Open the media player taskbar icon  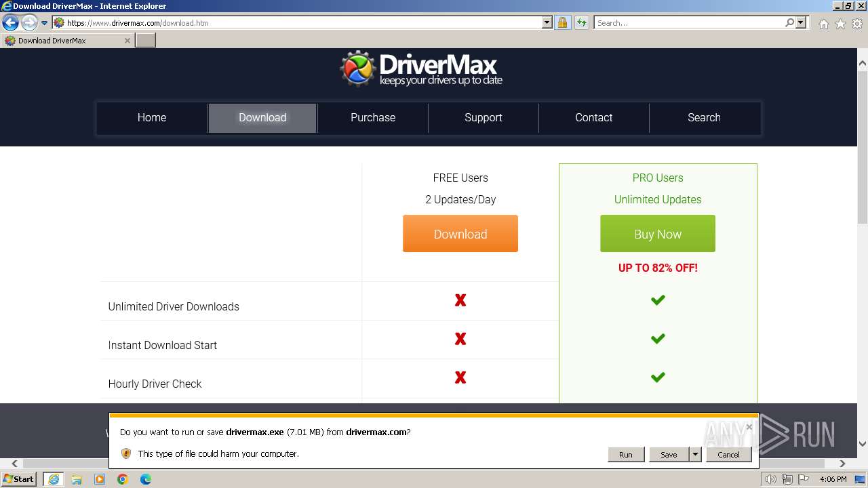[x=100, y=479]
